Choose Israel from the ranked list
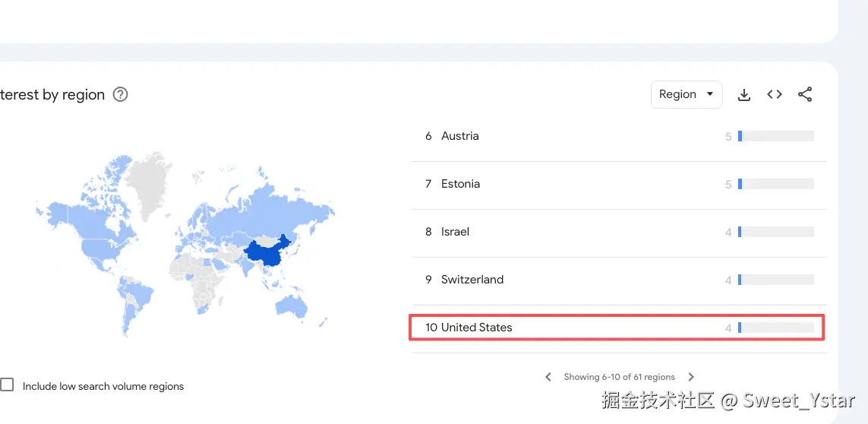868x424 pixels. pos(455,232)
